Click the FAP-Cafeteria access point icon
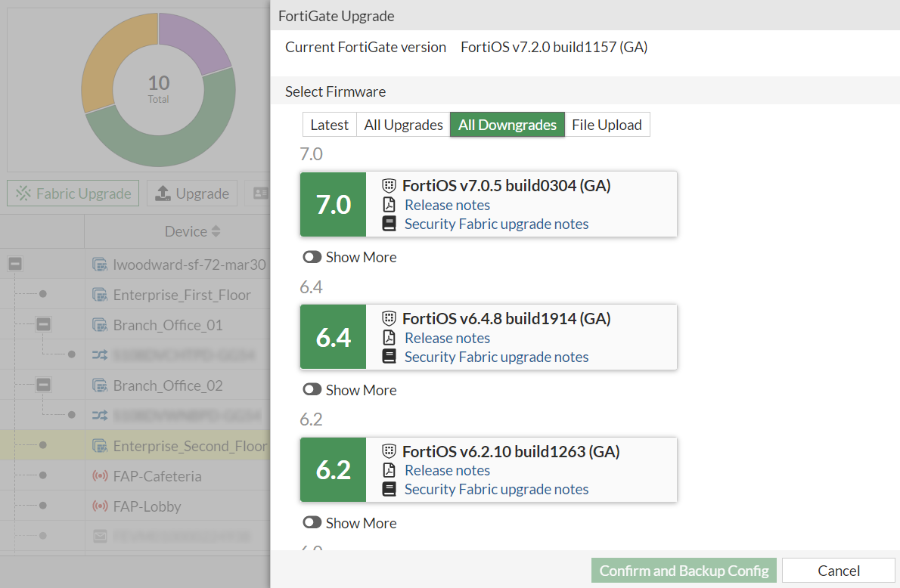This screenshot has width=900, height=588. coord(99,476)
